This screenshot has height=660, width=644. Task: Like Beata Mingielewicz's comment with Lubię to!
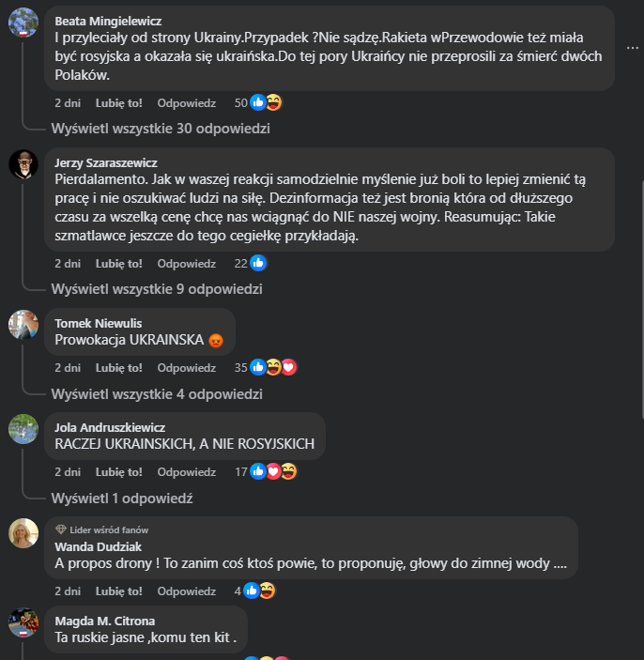[x=118, y=103]
